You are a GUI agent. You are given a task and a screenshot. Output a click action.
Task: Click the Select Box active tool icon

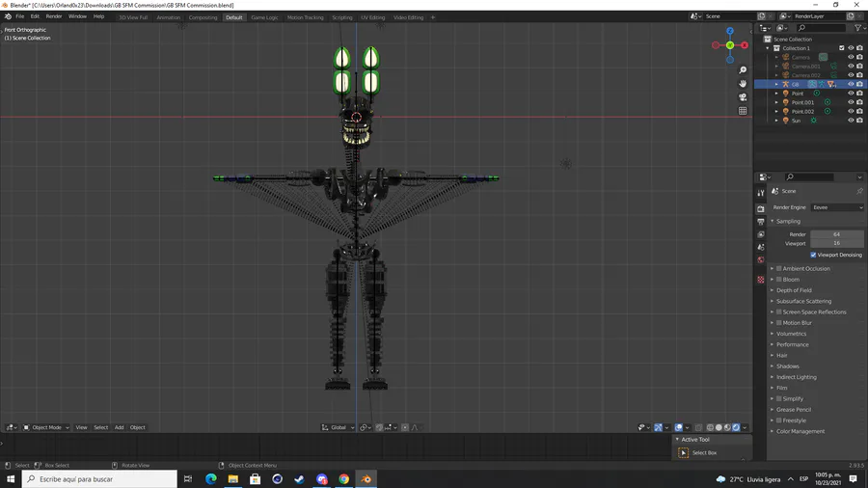coord(684,452)
